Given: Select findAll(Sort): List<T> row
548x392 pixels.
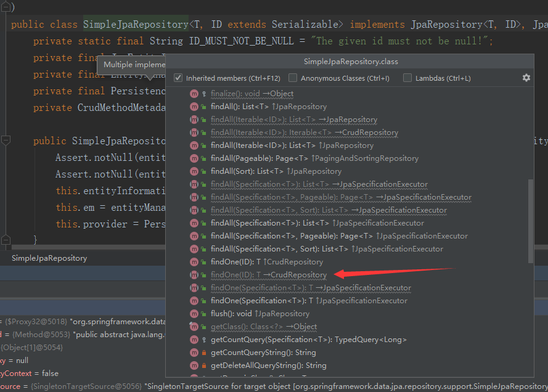Looking at the screenshot, I should [350, 171].
